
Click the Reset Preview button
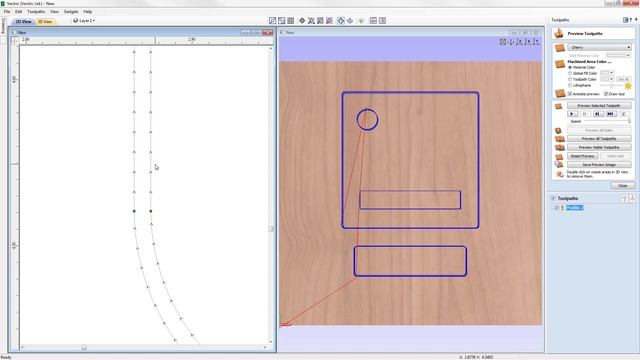point(582,156)
